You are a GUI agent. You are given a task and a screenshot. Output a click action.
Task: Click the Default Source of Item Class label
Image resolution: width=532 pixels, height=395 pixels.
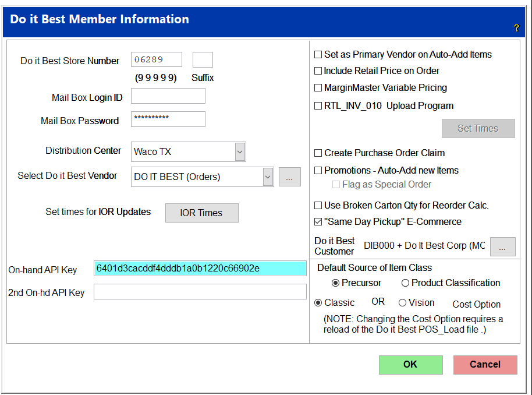[374, 267]
